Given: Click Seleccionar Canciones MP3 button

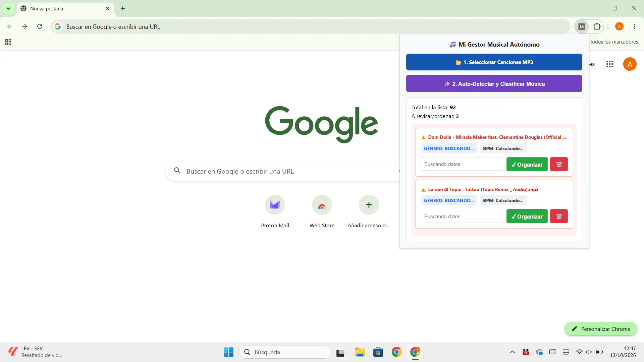Looking at the screenshot, I should pos(494,62).
